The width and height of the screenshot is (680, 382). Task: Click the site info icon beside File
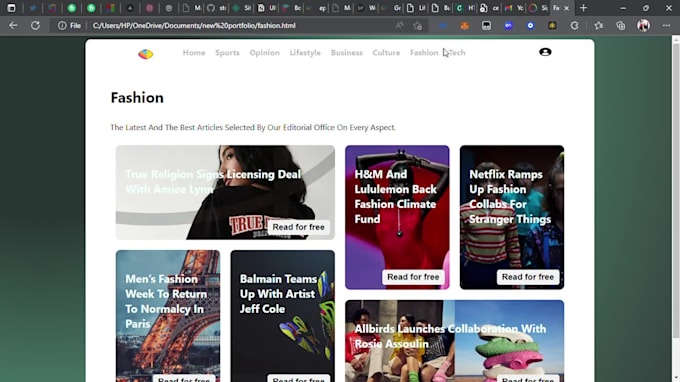62,26
